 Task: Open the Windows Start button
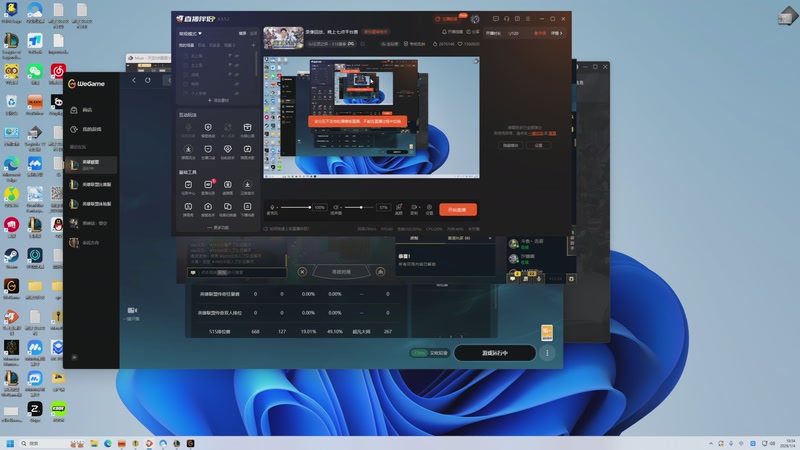[x=10, y=443]
